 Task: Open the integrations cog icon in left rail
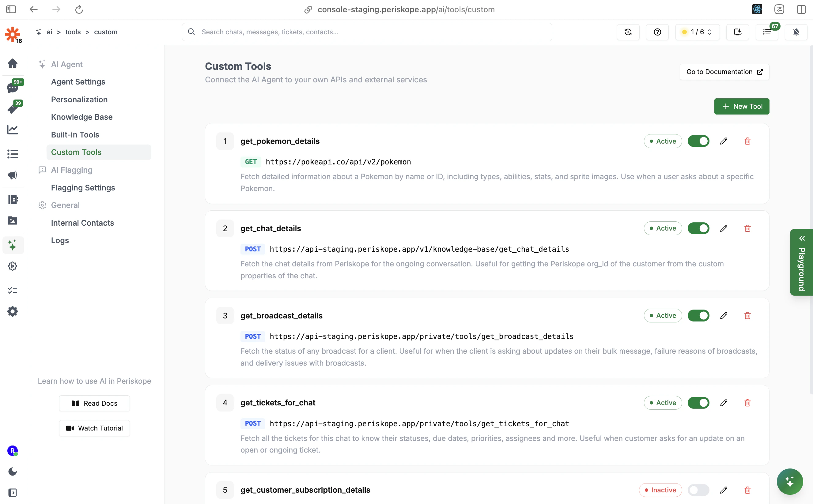(x=13, y=266)
